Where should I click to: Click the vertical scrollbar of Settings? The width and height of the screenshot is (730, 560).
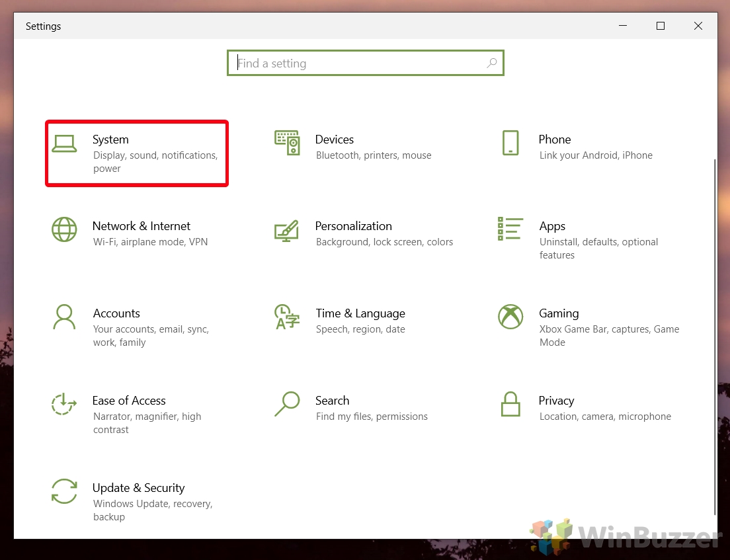pyautogui.click(x=715, y=337)
